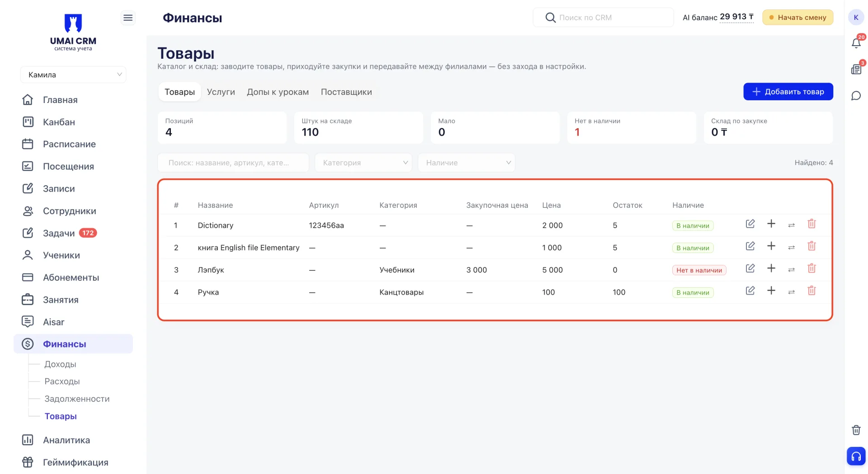The width and height of the screenshot is (868, 474).
Task: Click the Нет в наличии status badge
Action: coord(699,270)
